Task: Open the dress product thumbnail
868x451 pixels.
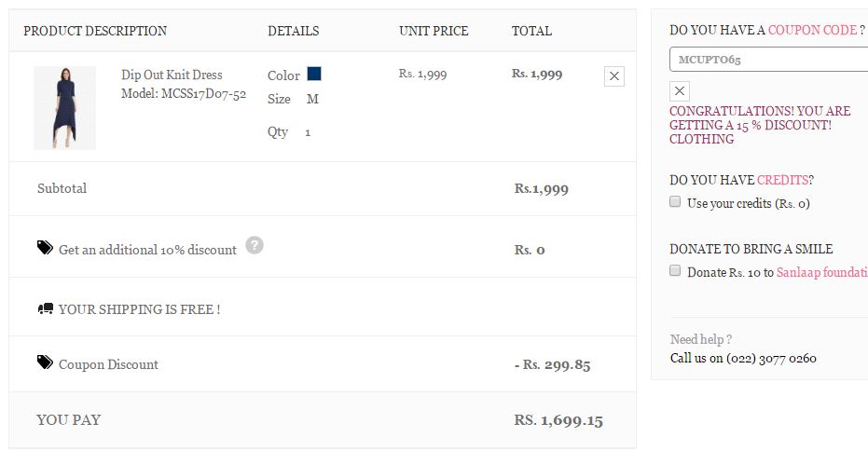Action: pos(64,108)
